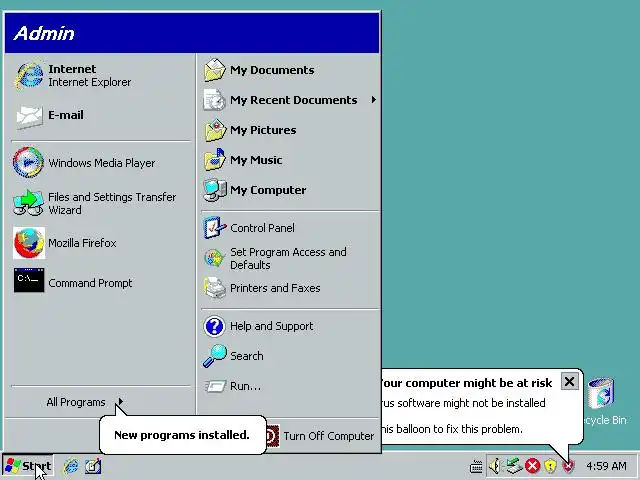Viewport: 640px width, 480px height.
Task: Click the My Pictures label text
Action: point(263,130)
